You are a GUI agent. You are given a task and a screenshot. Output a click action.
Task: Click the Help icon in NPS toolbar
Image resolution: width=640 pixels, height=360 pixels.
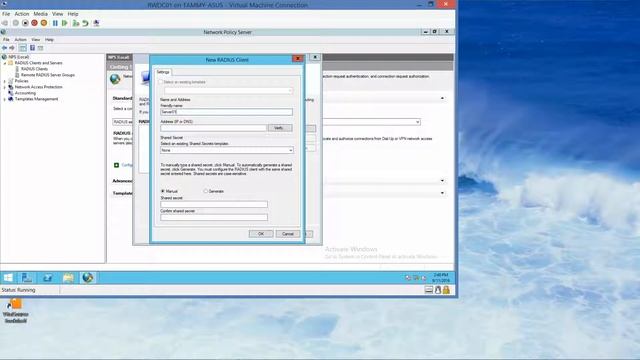[32, 48]
